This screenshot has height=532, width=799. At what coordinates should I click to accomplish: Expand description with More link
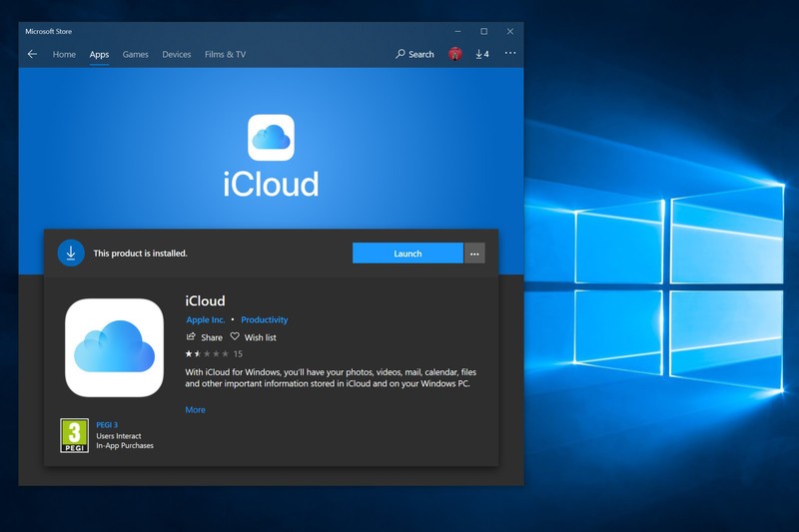(x=195, y=410)
